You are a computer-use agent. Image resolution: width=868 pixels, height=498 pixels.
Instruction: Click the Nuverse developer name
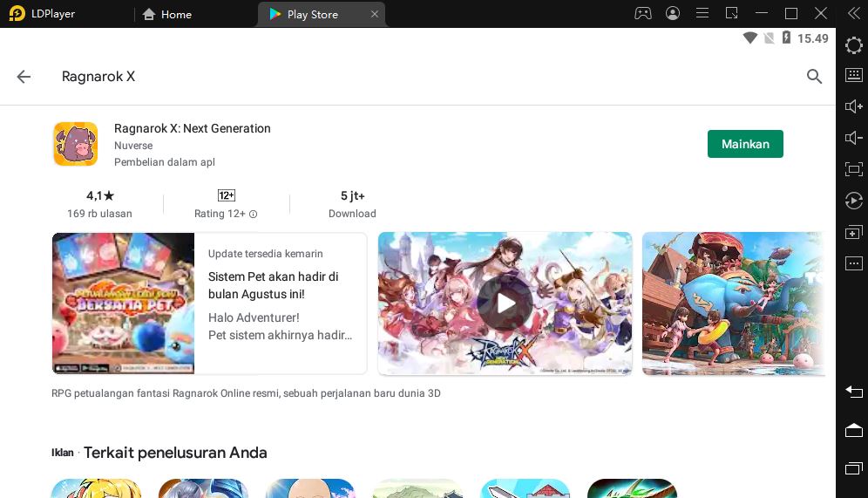click(133, 146)
